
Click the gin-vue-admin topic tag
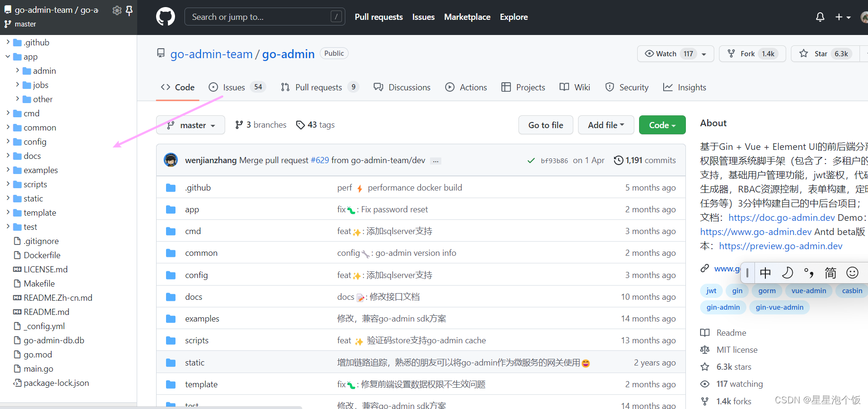[780, 307]
